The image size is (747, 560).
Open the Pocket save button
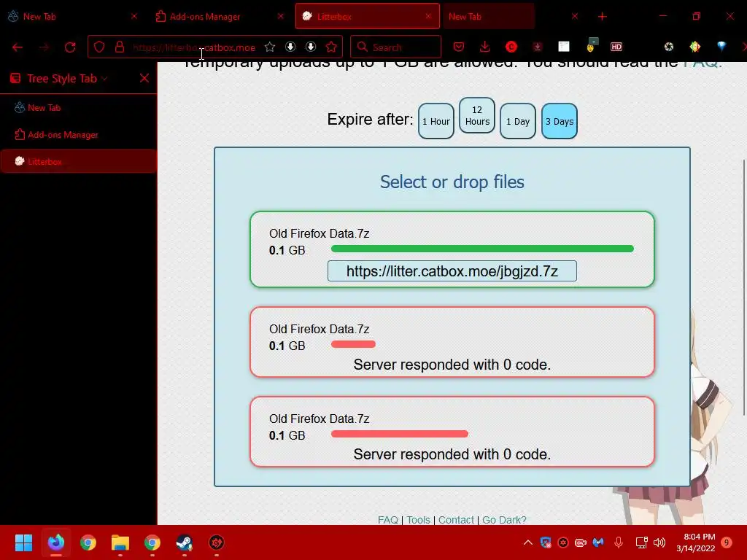pos(459,47)
